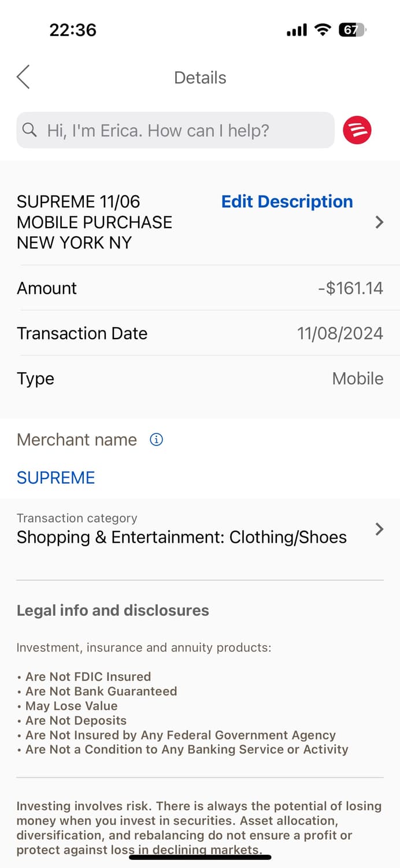Tap the Type row showing Mobile
Screen dimensions: 400x868
click(200, 378)
